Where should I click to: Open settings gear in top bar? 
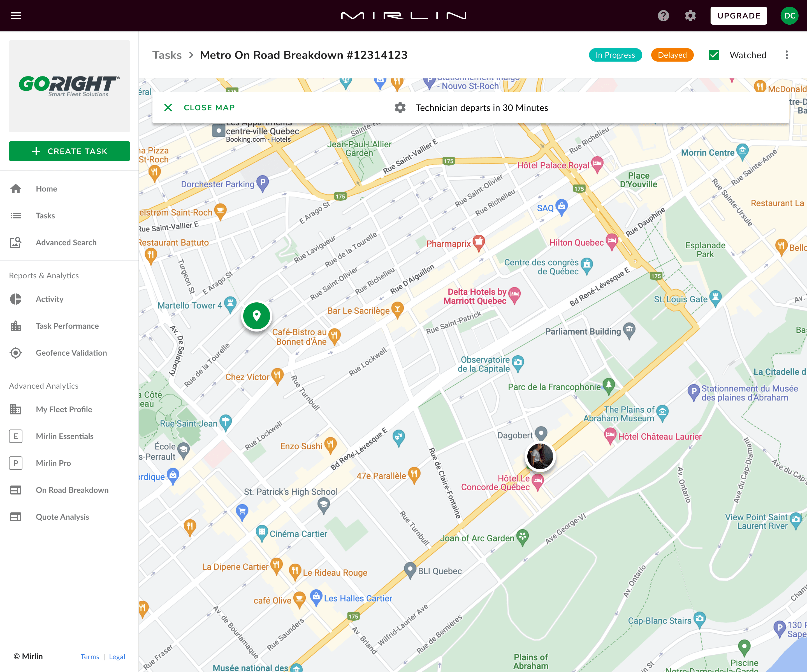pyautogui.click(x=690, y=16)
